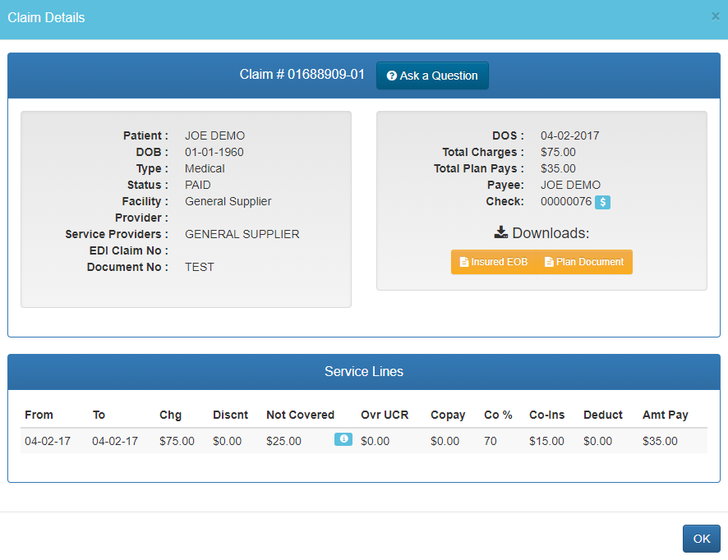Select the Facility value General Supplier
The height and width of the screenshot is (560, 728).
[228, 201]
